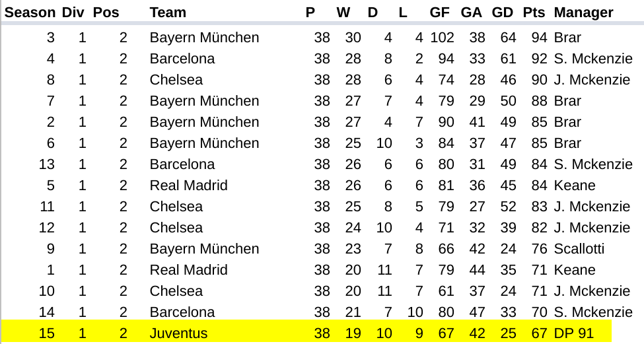Click the 102 goals-for cell
644x344 pixels.
(x=442, y=38)
